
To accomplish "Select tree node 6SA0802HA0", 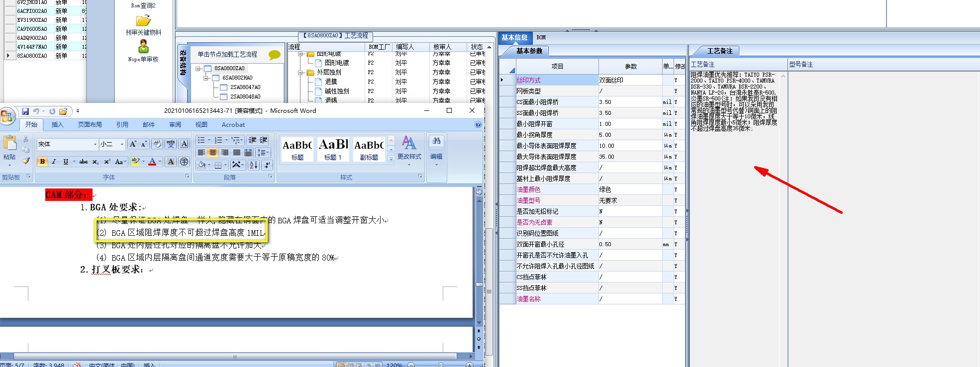I will [x=237, y=78].
